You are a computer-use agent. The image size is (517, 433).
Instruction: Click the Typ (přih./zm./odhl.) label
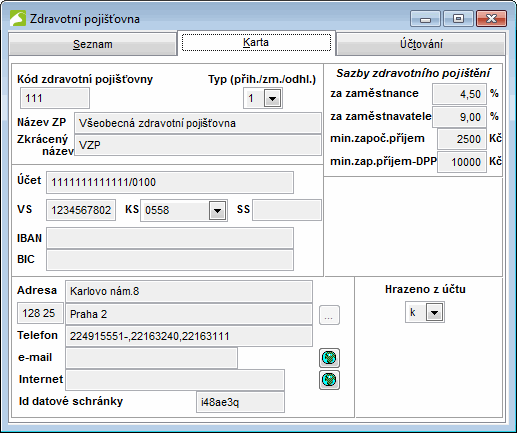coord(262,79)
